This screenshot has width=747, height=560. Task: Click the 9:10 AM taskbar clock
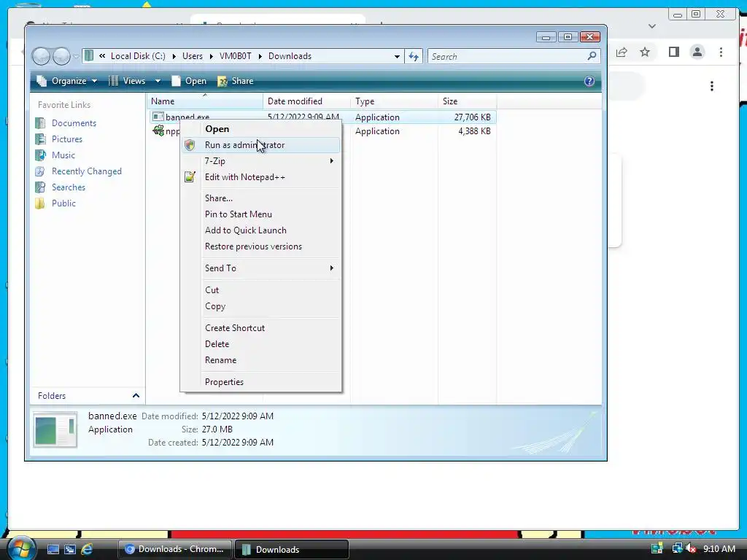(x=719, y=548)
